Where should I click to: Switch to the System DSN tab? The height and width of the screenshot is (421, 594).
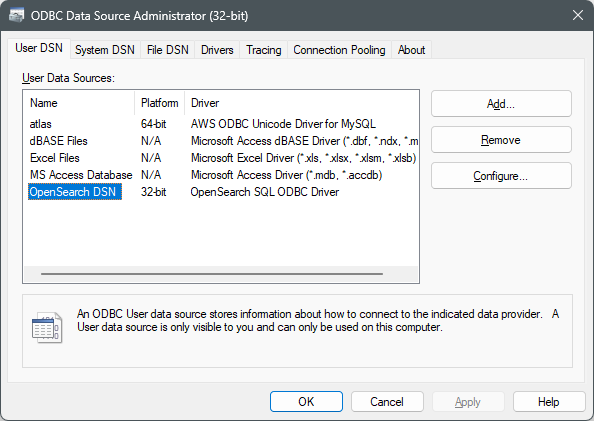pos(105,50)
